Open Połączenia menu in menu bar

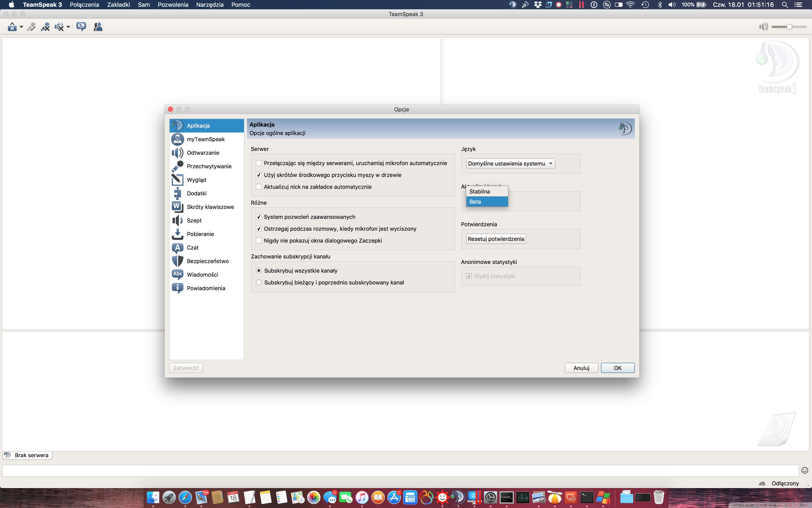(85, 5)
